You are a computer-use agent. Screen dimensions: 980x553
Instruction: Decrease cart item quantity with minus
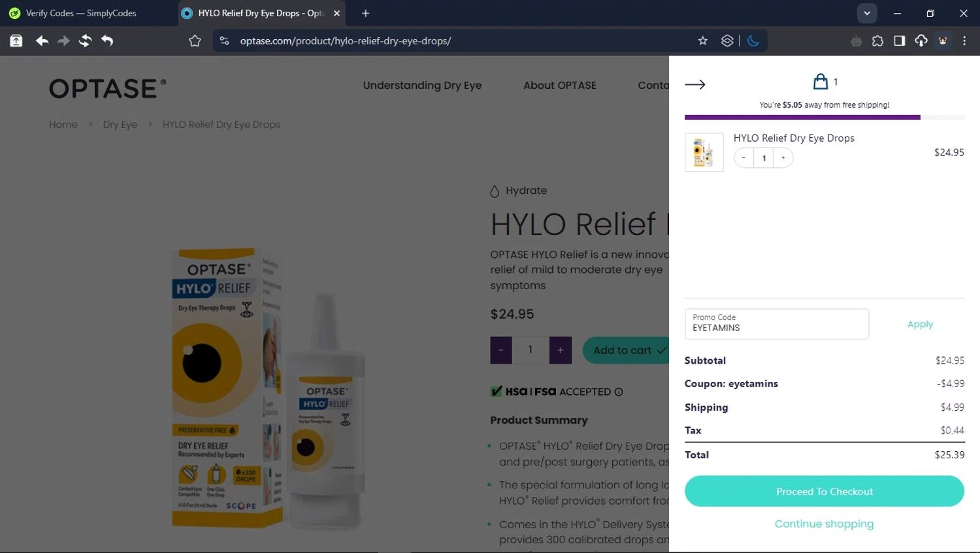[743, 158]
